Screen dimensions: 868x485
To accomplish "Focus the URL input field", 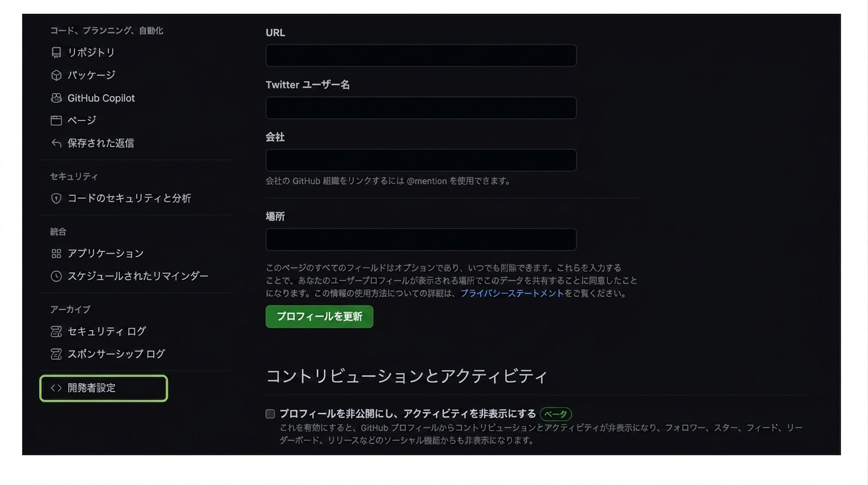I will pyautogui.click(x=421, y=56).
